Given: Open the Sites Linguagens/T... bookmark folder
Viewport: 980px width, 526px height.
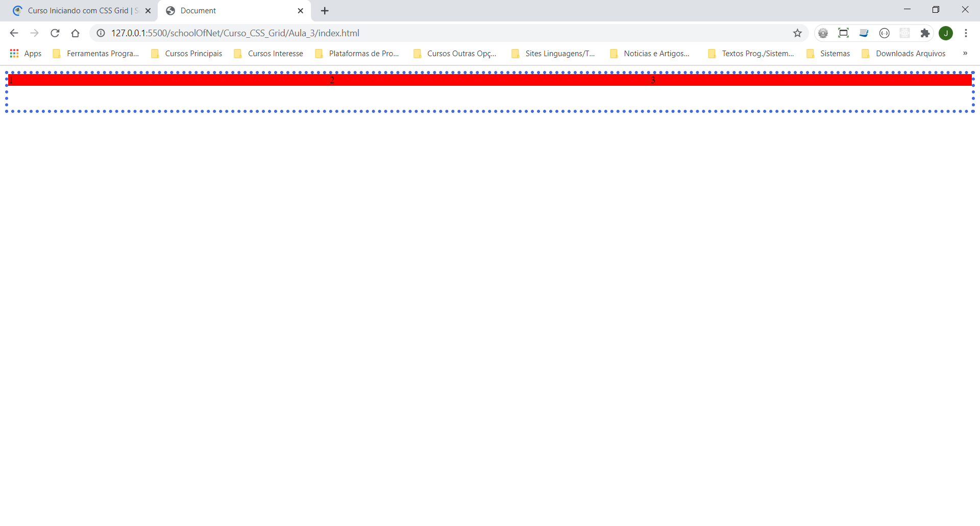Looking at the screenshot, I should (553, 54).
